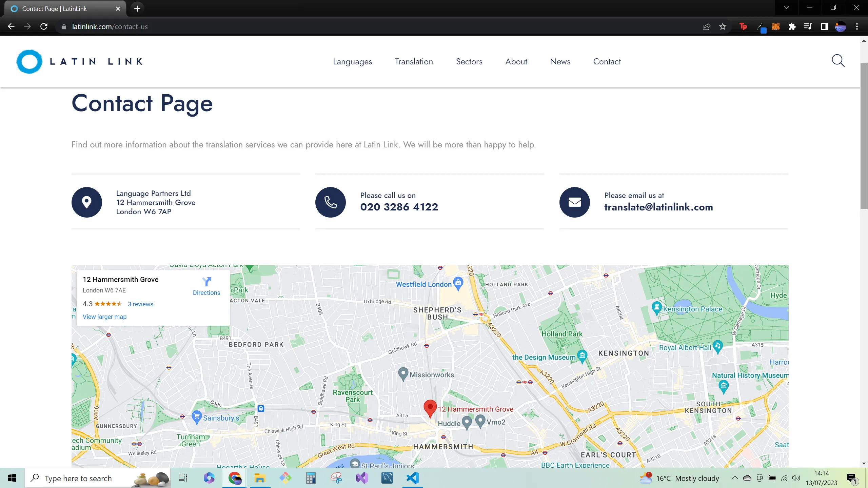Click the envelope email icon
This screenshot has height=488, width=868.
pos(574,202)
